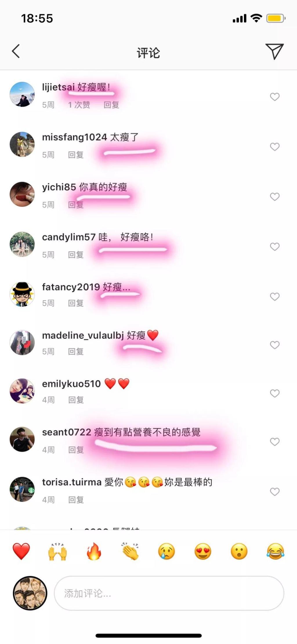Like the comment by torisa.tuirma

(x=275, y=491)
